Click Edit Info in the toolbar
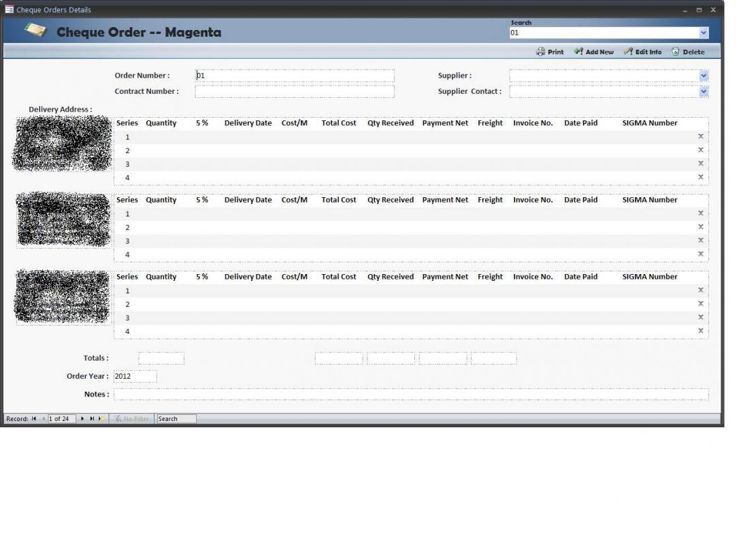 (642, 52)
